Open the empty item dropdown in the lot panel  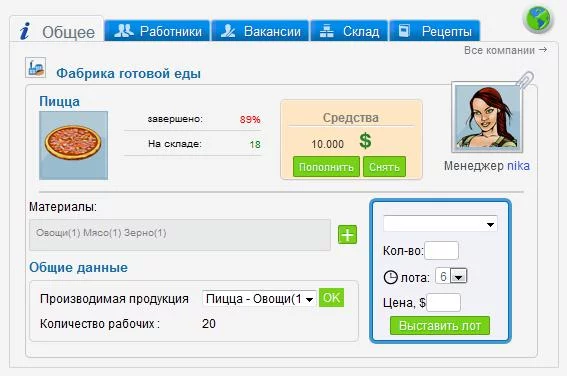[440, 223]
